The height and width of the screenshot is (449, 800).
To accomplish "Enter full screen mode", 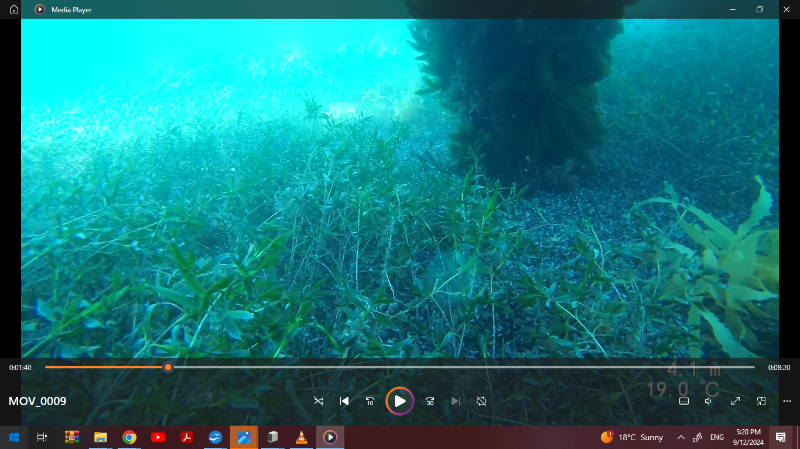I will [x=735, y=401].
